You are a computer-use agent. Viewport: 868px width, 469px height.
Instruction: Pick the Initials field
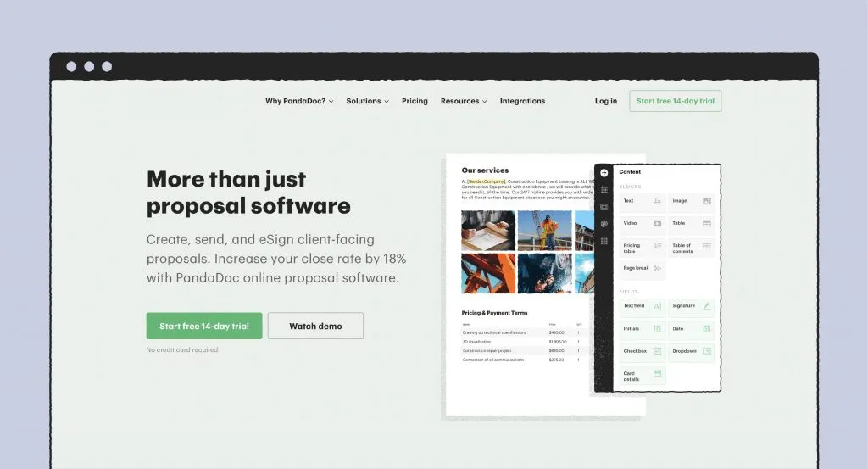coord(643,329)
